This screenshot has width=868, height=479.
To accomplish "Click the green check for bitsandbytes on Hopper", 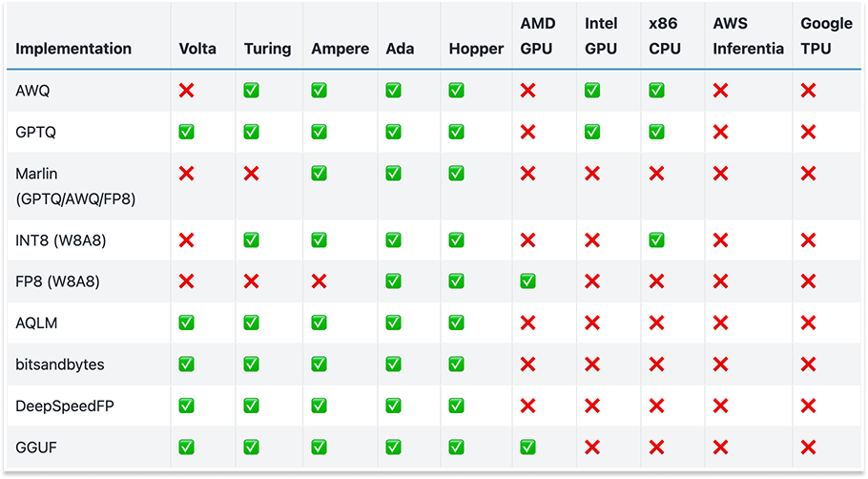I will pyautogui.click(x=457, y=364).
